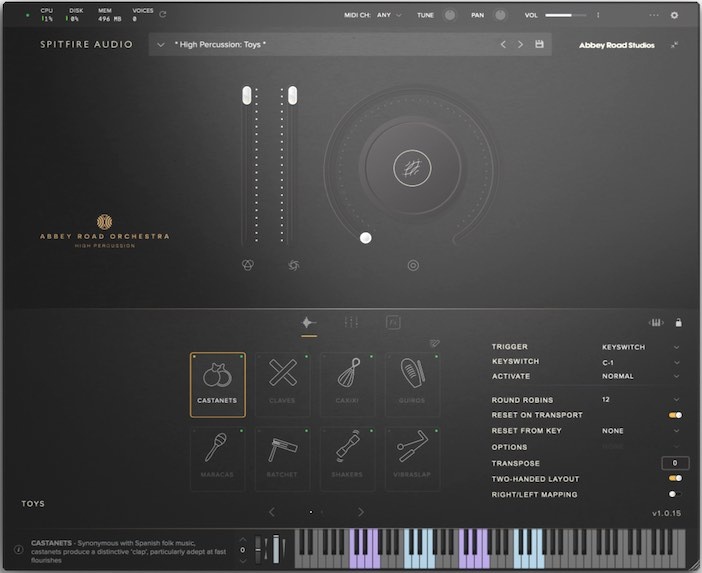Open the three-dot more options menu

point(654,15)
